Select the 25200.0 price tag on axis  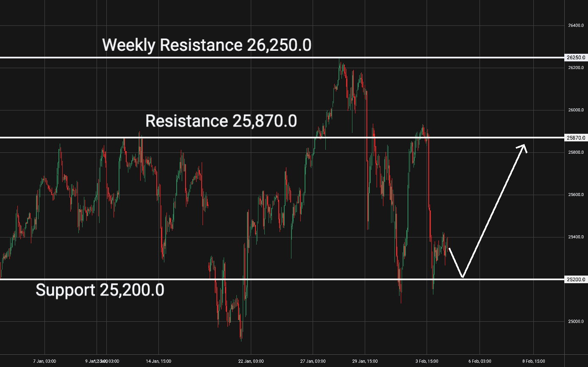(x=576, y=279)
